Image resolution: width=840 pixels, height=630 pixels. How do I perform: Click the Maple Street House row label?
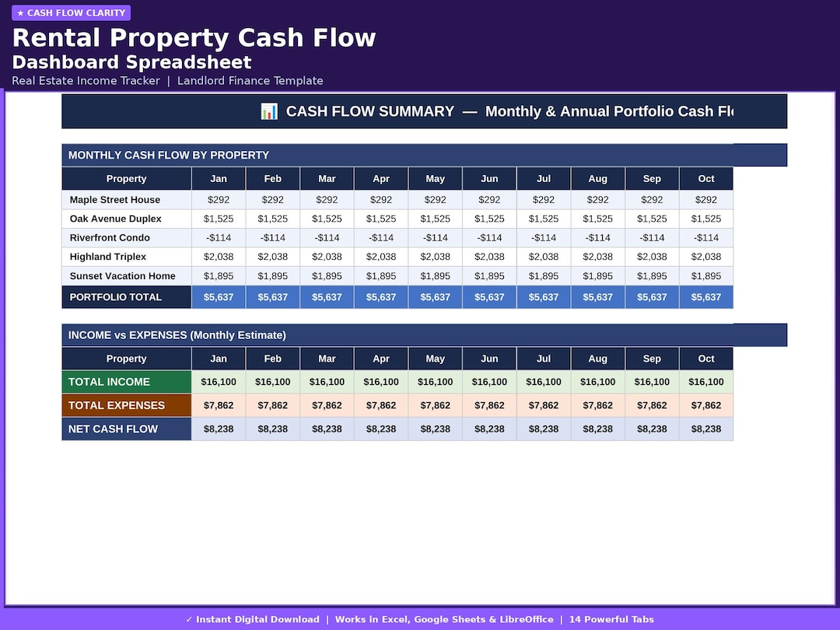click(127, 200)
